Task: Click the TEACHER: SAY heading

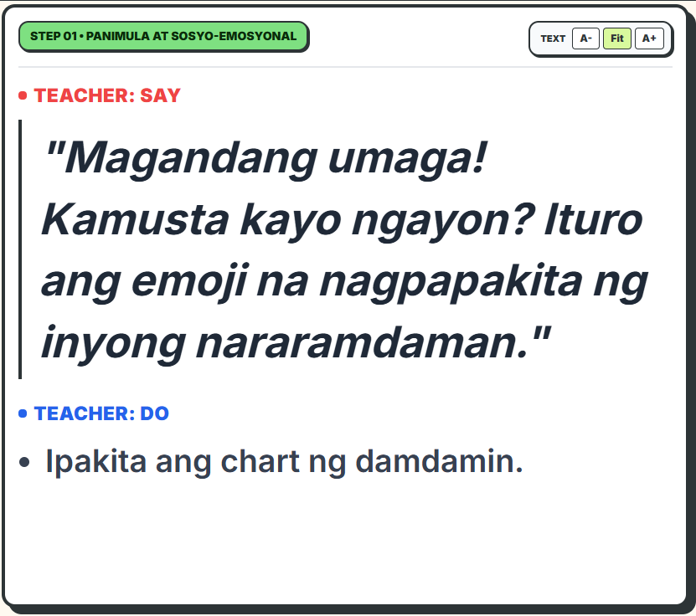Action: click(x=107, y=95)
